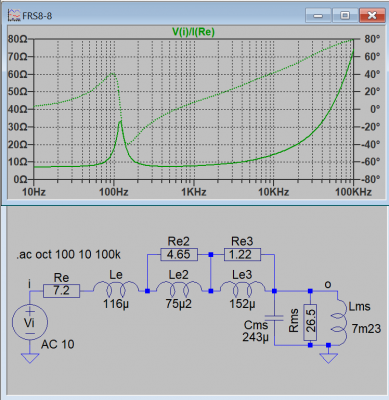Screen dimensions: 389x400
Task: Click the 152µ value of Le3
Action: (x=242, y=304)
